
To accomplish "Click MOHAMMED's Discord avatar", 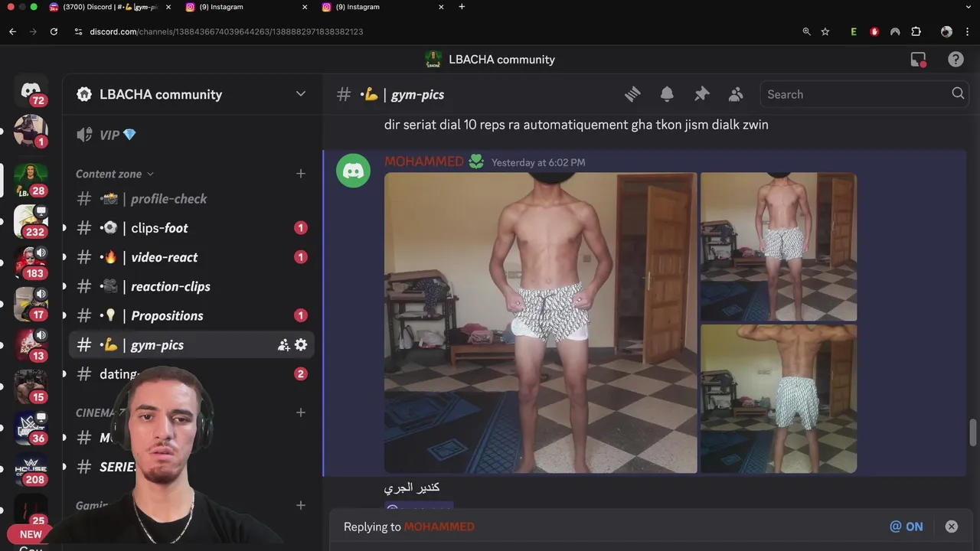I will click(x=353, y=171).
